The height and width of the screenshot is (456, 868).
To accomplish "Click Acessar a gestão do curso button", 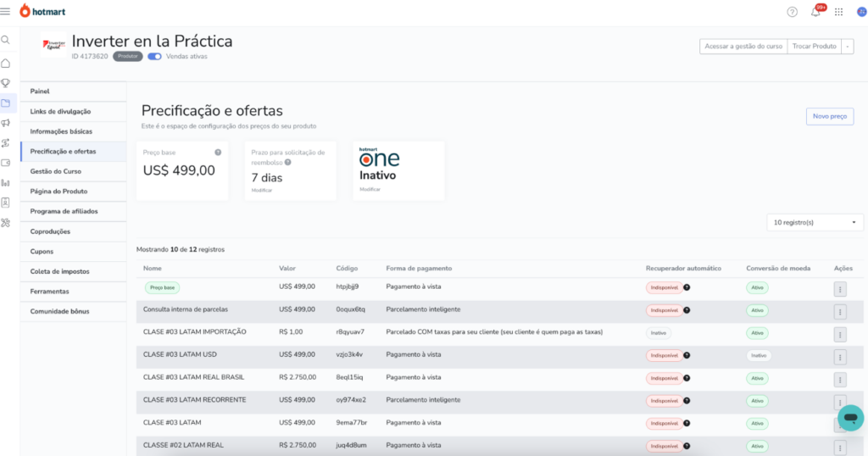I will [743, 47].
